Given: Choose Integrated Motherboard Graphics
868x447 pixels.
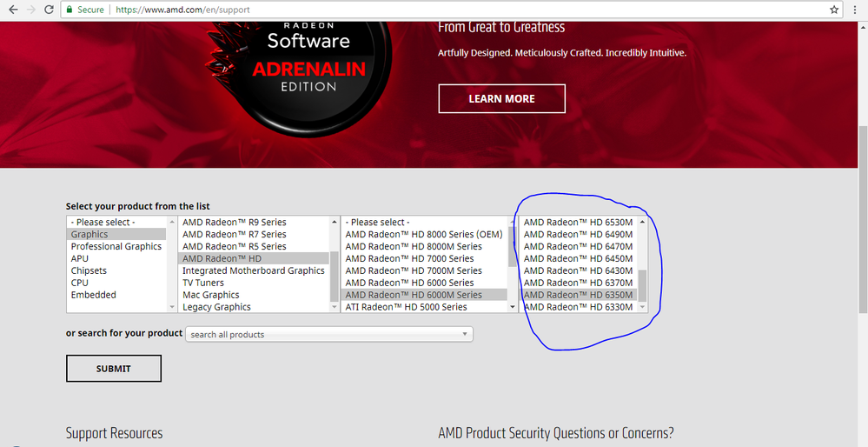Looking at the screenshot, I should [254, 270].
